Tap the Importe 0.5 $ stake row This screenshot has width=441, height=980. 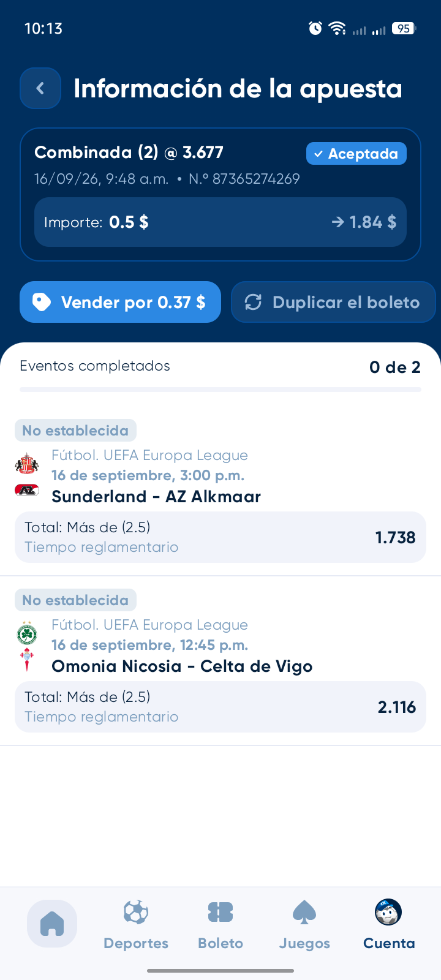(221, 222)
